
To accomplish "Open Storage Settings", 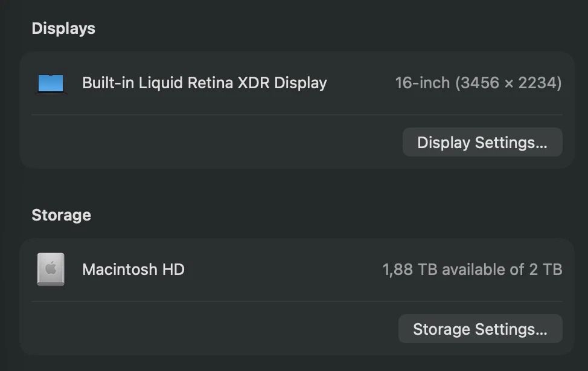I will coord(480,329).
